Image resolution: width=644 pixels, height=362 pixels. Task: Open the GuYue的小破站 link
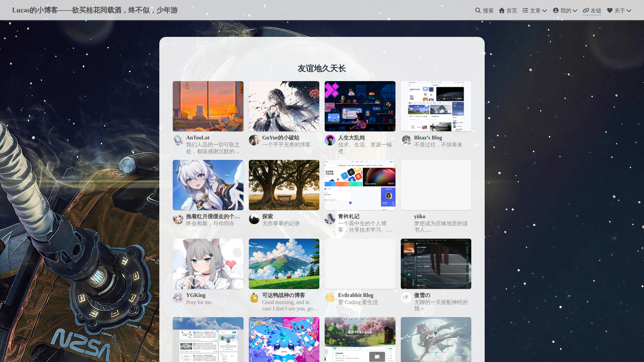click(281, 138)
